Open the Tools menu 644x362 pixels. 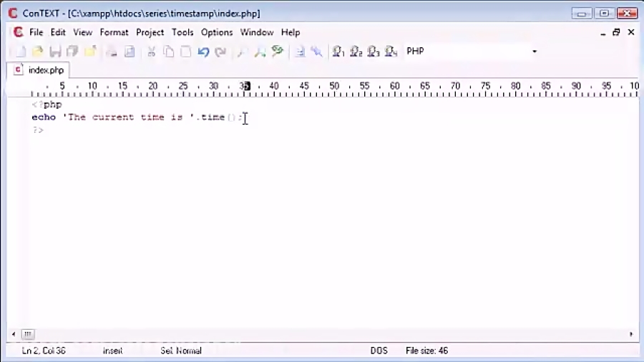pos(182,32)
